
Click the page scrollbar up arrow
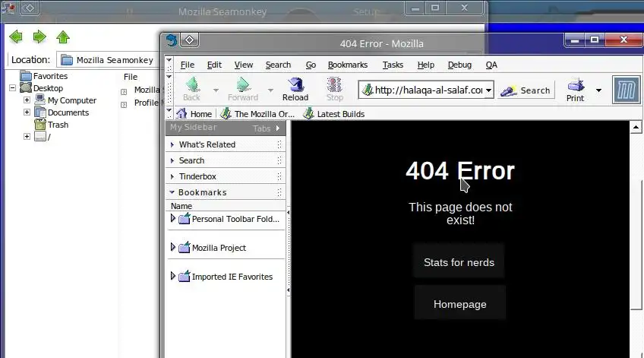(636, 127)
